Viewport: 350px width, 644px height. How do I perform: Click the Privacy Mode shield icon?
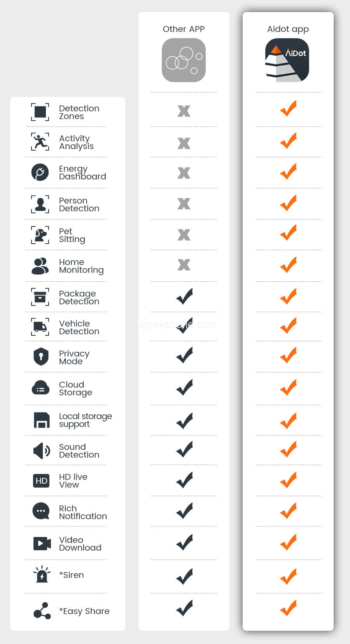click(x=41, y=356)
